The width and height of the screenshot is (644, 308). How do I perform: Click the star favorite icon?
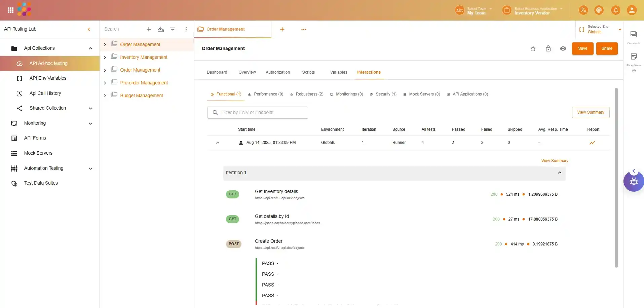pos(533,49)
